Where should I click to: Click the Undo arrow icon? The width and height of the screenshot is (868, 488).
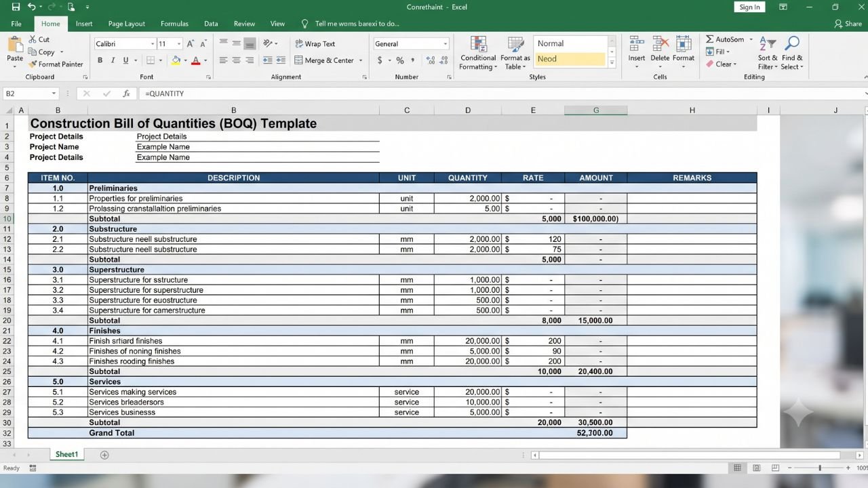(x=32, y=7)
